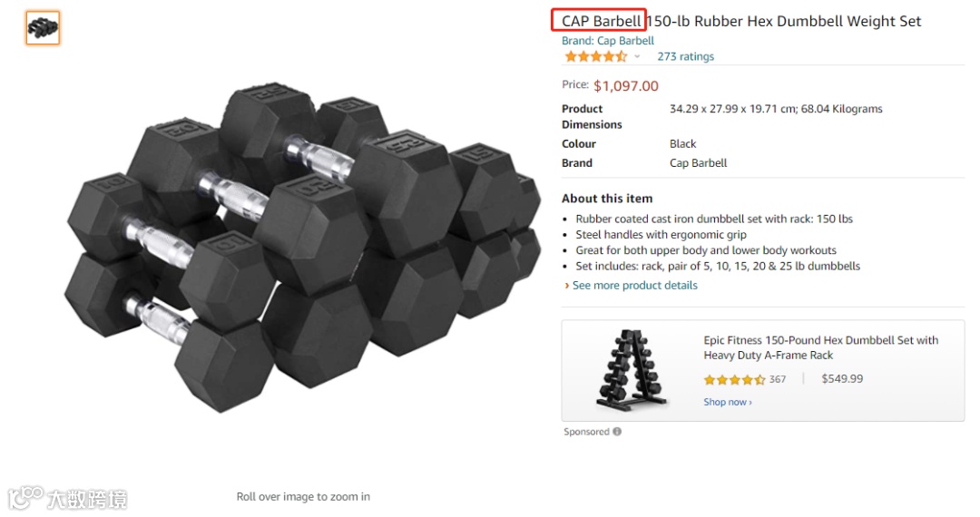980x517 pixels.
Task: Click the A-frame rack sponsored product image
Action: (631, 370)
